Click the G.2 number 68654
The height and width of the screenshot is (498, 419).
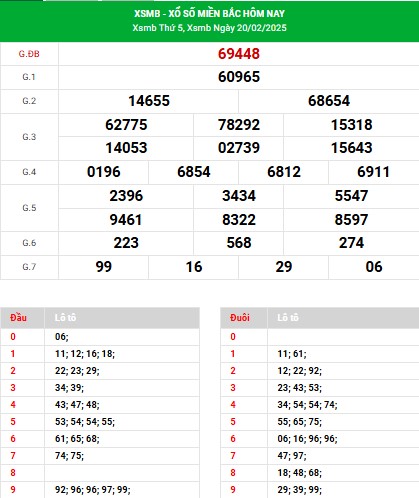(329, 101)
